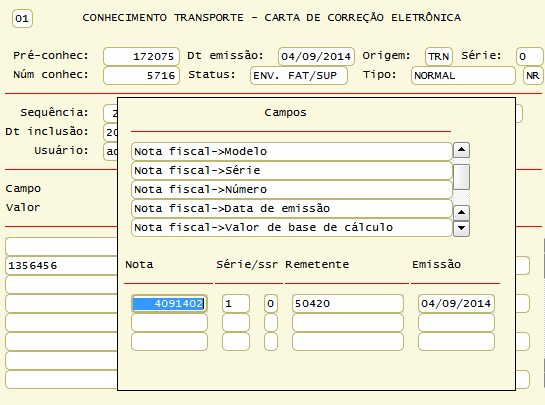Viewport: 545px width, 405px height.
Task: Click the background field showing 1356456
Action: click(62, 266)
